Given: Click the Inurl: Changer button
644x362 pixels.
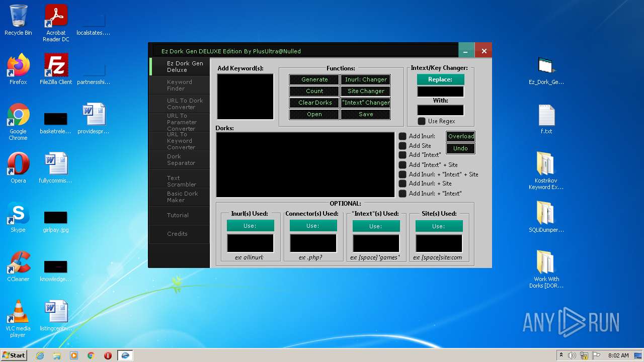Looking at the screenshot, I should coord(366,79).
